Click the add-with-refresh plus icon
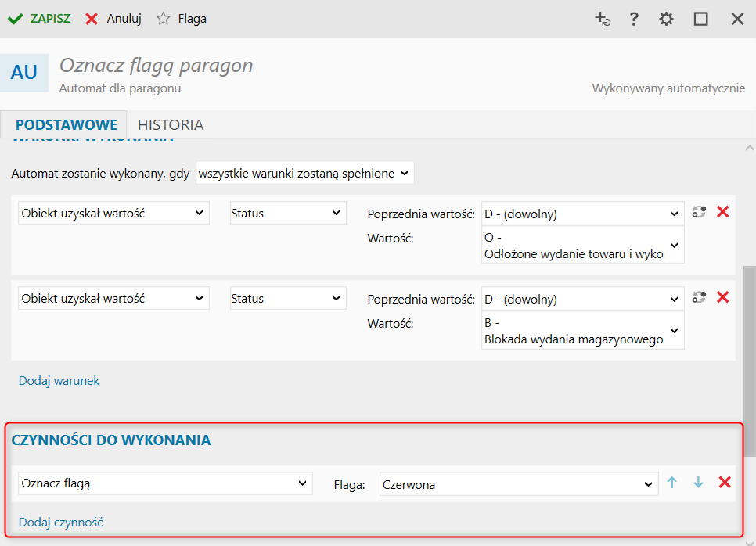756x546 pixels. tap(602, 20)
